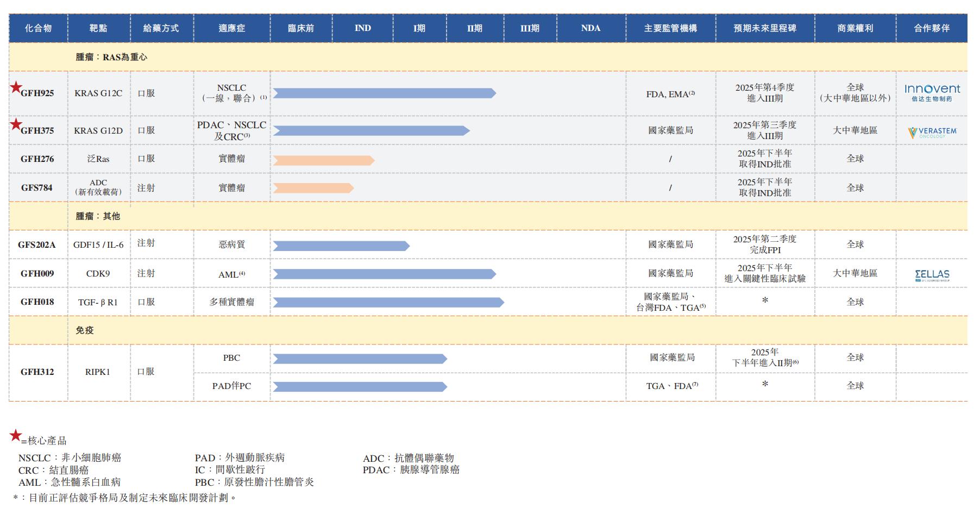The height and width of the screenshot is (514, 980).
Task: Select the 合作夥伴 column header
Action: pos(932,28)
